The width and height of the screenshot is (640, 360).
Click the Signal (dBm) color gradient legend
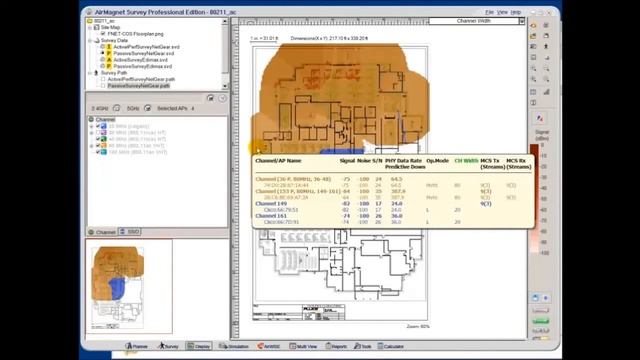534,199
